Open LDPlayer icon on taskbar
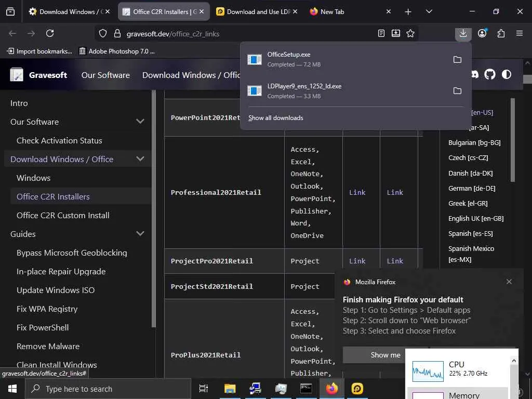Image resolution: width=532 pixels, height=399 pixels. [x=357, y=389]
